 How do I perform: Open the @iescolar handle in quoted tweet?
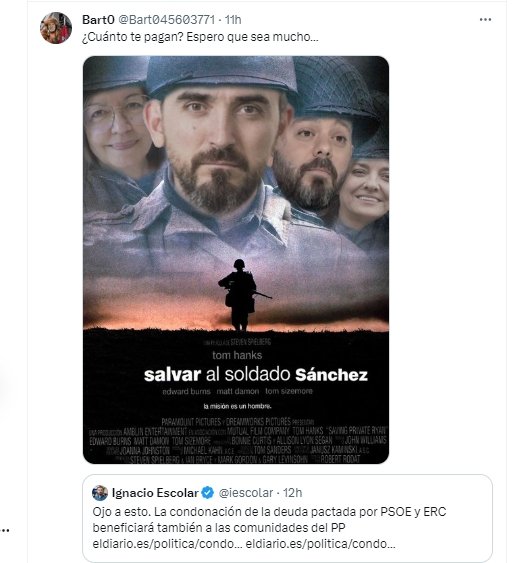click(246, 493)
